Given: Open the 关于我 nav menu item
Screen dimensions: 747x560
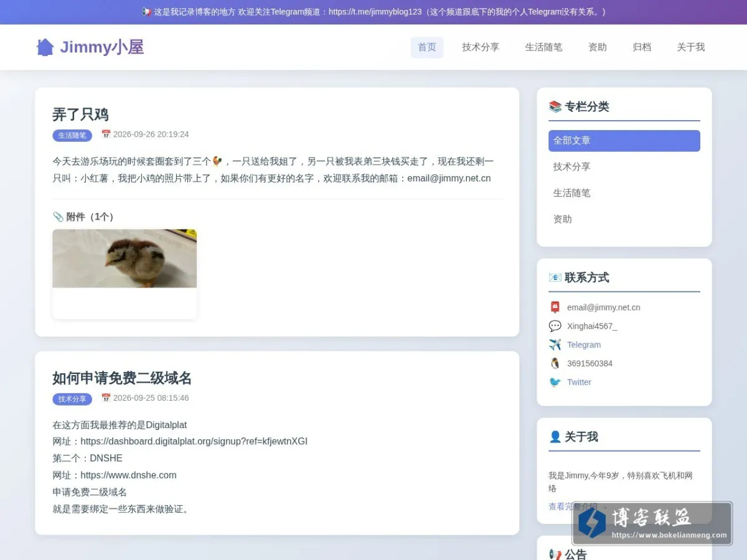Looking at the screenshot, I should click(691, 47).
